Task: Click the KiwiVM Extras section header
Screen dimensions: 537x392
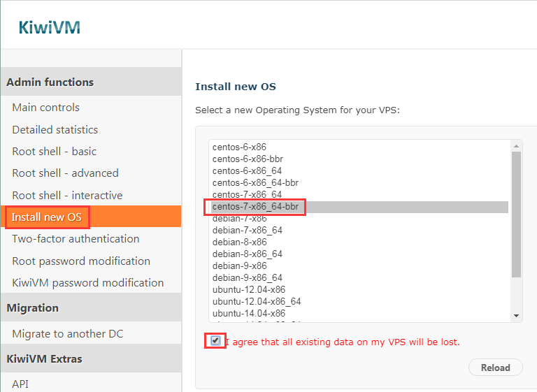Action: click(x=91, y=358)
